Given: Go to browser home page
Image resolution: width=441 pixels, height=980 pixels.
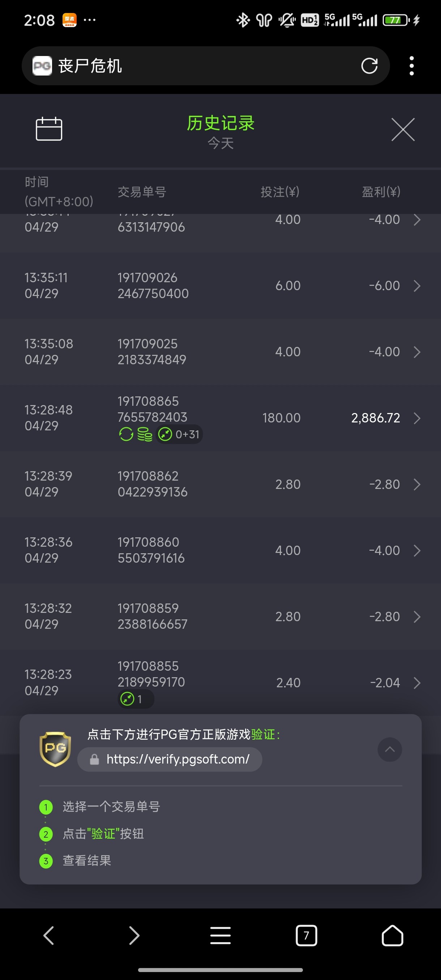Looking at the screenshot, I should coord(392,936).
